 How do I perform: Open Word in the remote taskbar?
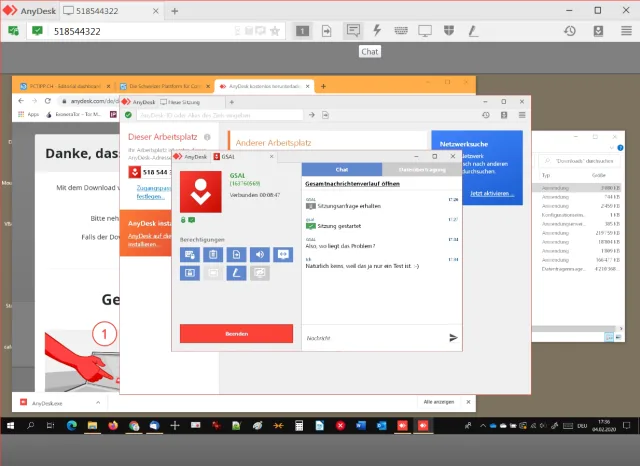[x=361, y=426]
